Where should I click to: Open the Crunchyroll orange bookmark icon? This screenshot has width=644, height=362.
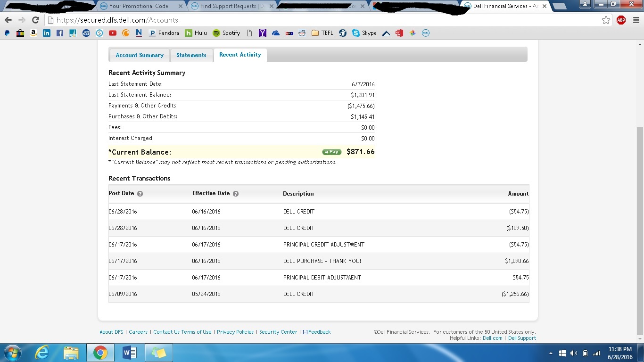pos(126,33)
